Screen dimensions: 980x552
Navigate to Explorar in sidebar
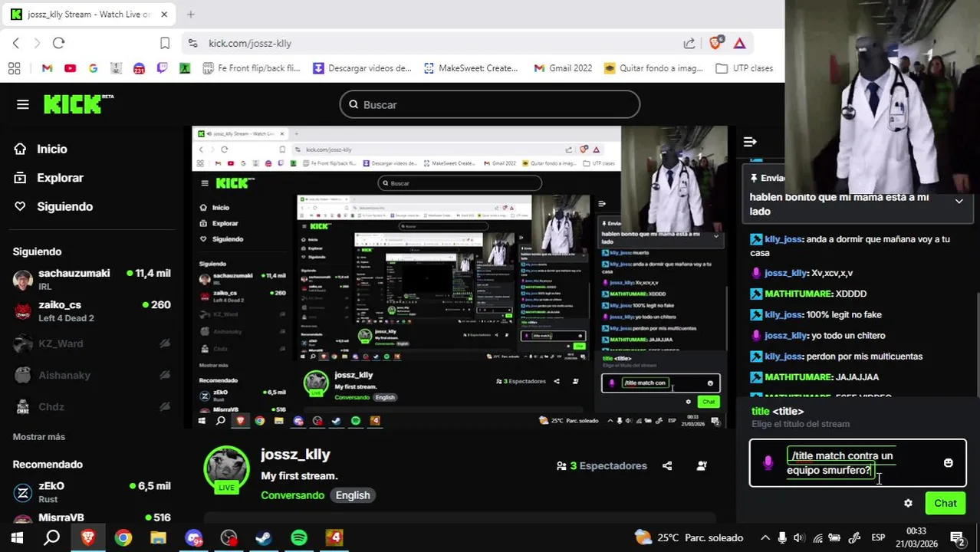click(x=49, y=177)
